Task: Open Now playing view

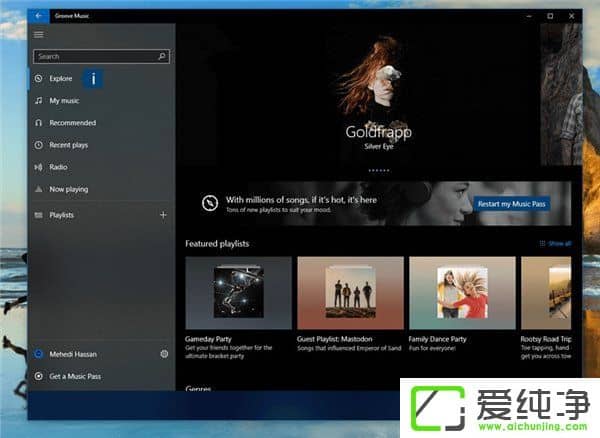Action: [68, 189]
